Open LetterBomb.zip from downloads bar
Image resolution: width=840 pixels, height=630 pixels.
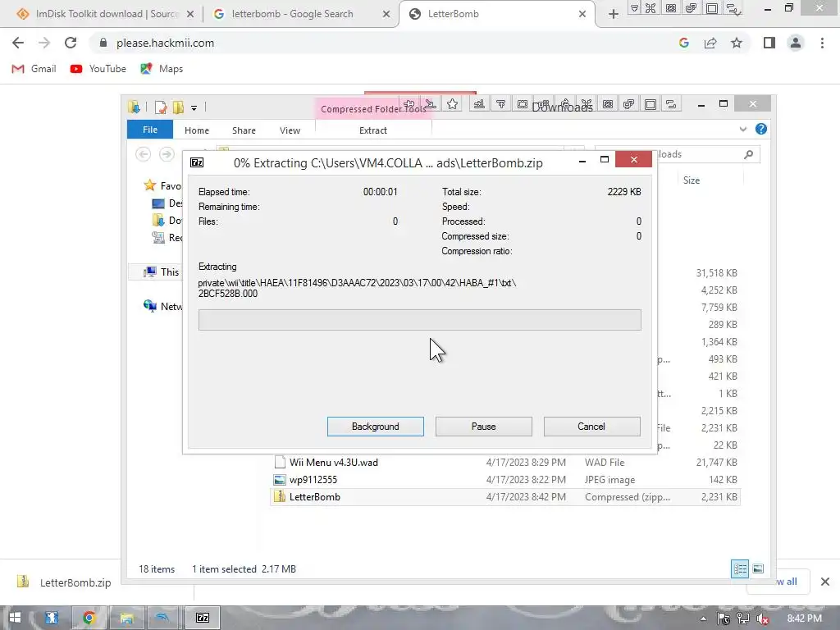coord(64,582)
